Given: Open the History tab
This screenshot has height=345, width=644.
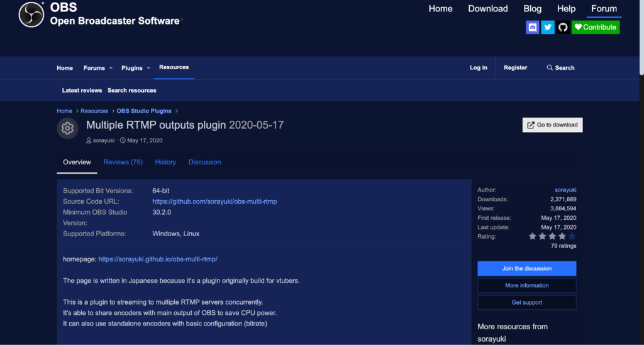Looking at the screenshot, I should (165, 162).
